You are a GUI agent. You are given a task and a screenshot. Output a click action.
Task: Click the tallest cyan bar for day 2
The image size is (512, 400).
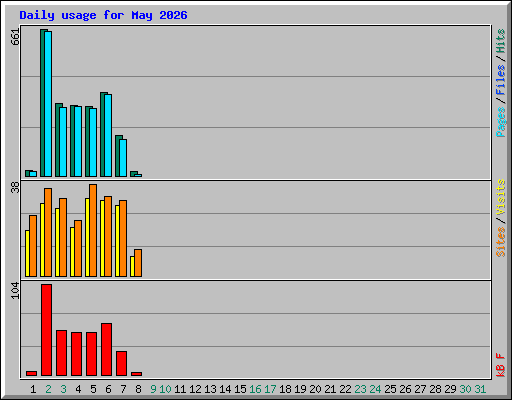pos(48,104)
